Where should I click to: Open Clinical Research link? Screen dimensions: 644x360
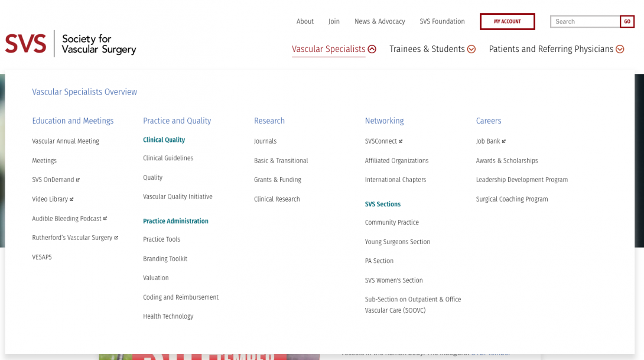[x=277, y=199]
